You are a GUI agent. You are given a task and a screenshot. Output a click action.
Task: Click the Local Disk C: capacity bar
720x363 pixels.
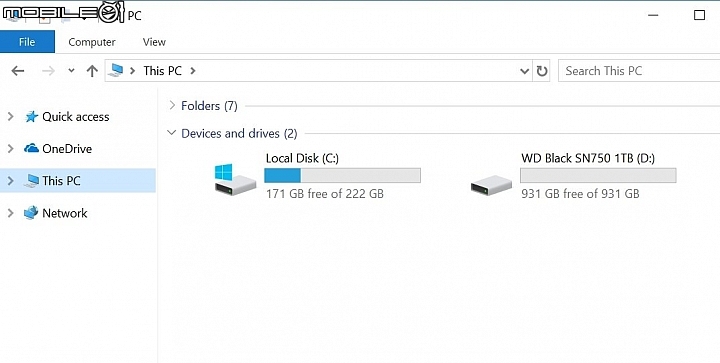[342, 175]
